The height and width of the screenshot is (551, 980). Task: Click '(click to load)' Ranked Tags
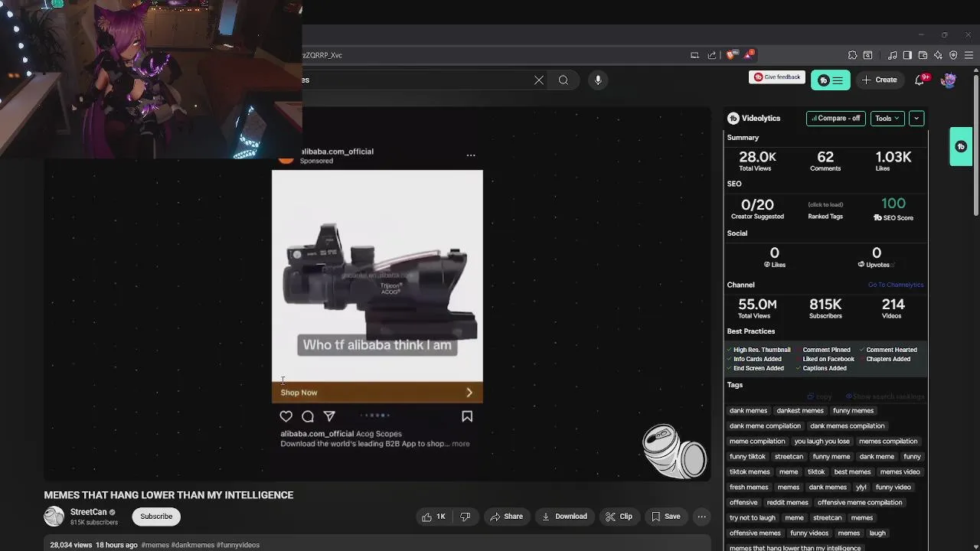(825, 204)
